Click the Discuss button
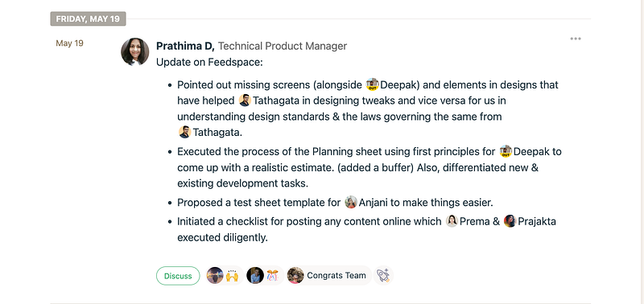 178,276
